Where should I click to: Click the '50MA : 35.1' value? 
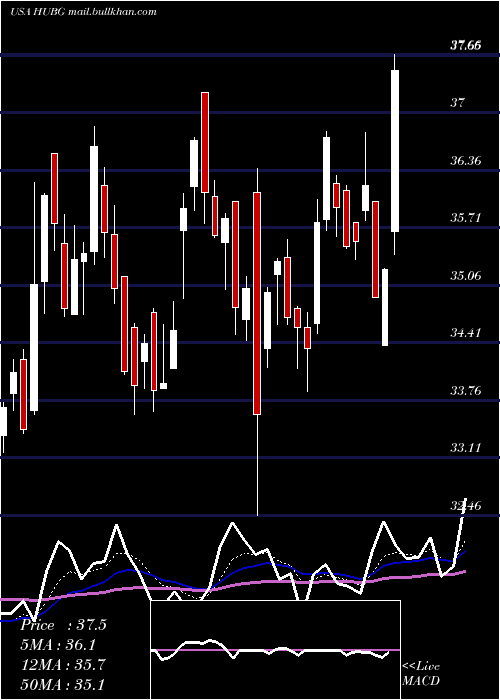tap(63, 684)
